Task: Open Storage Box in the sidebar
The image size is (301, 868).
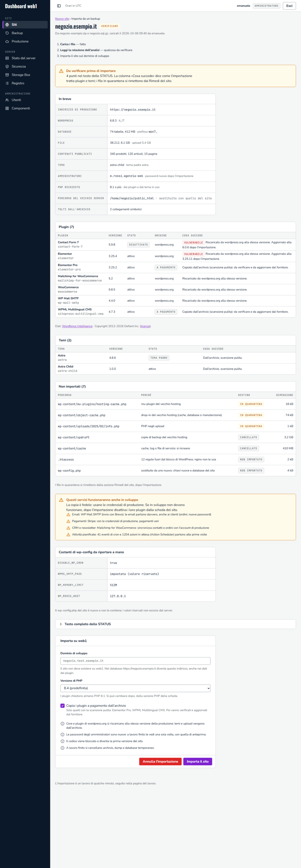Action: [x=25, y=75]
